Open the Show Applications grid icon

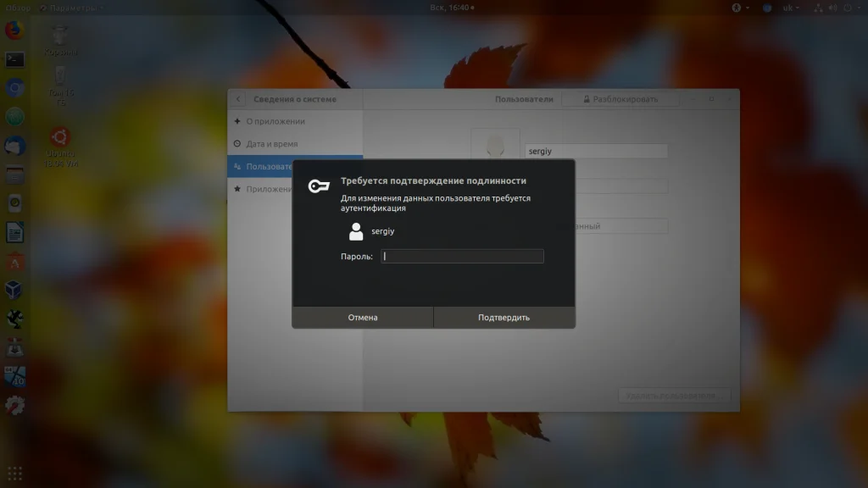coord(15,474)
